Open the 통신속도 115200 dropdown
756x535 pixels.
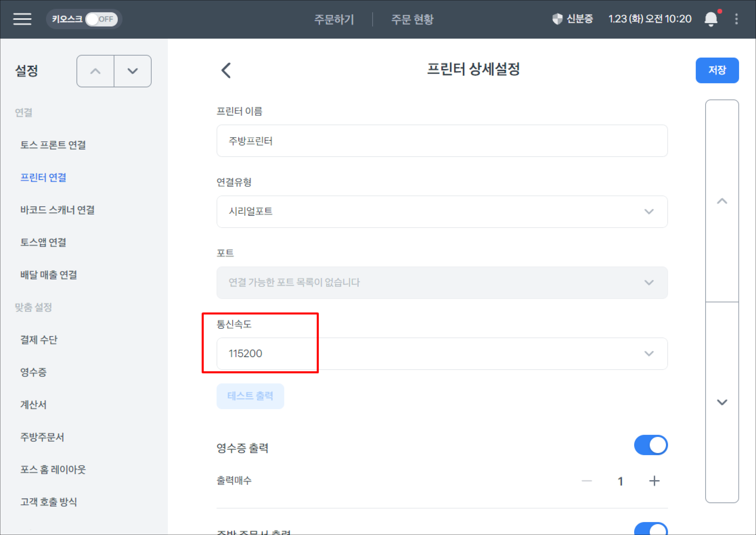(x=442, y=354)
